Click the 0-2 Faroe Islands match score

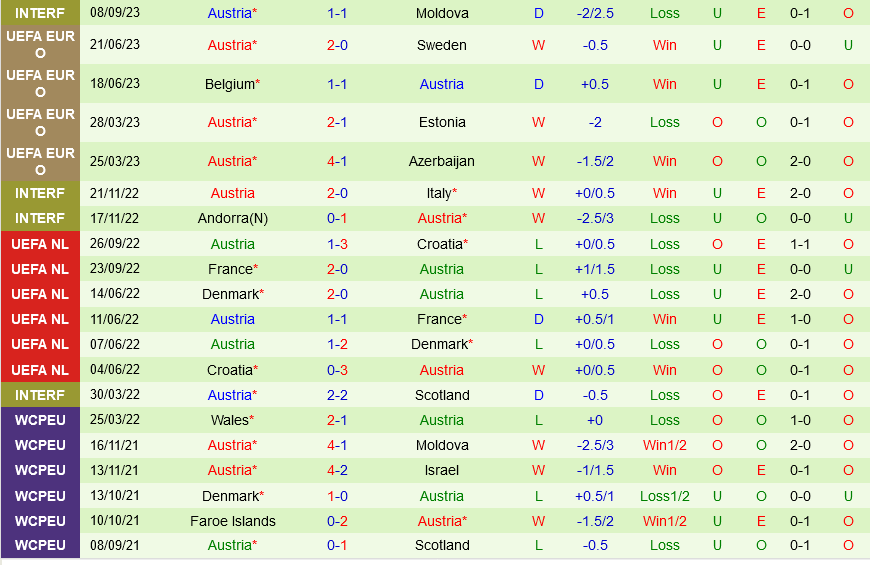click(x=337, y=521)
